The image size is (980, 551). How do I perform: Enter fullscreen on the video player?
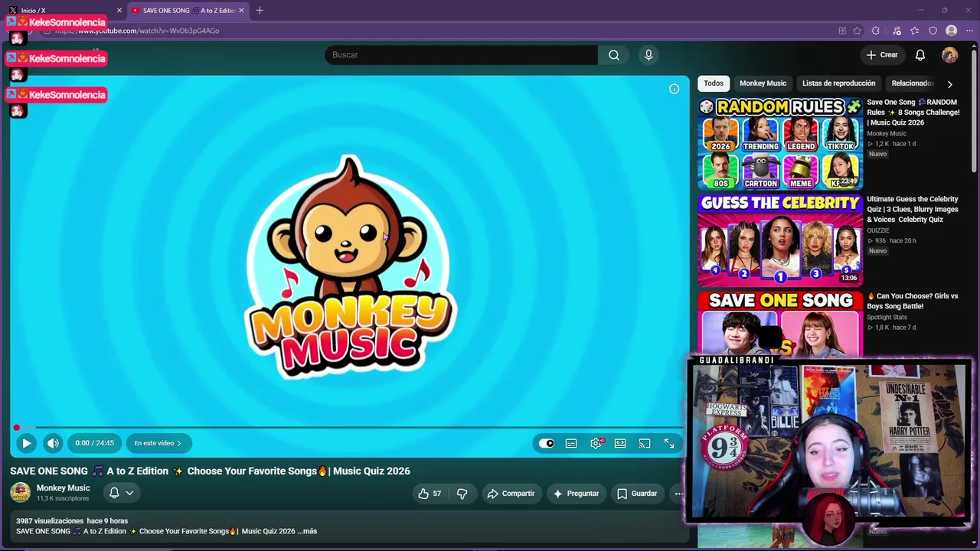669,443
